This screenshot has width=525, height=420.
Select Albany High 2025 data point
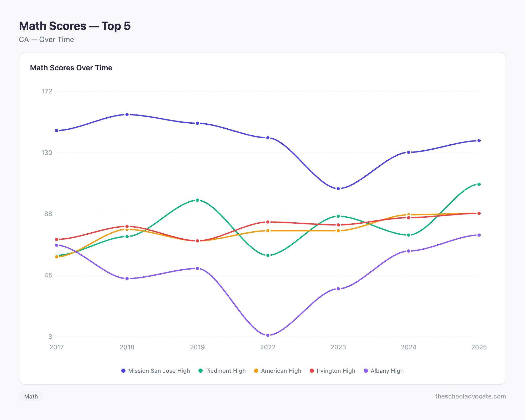tap(479, 235)
